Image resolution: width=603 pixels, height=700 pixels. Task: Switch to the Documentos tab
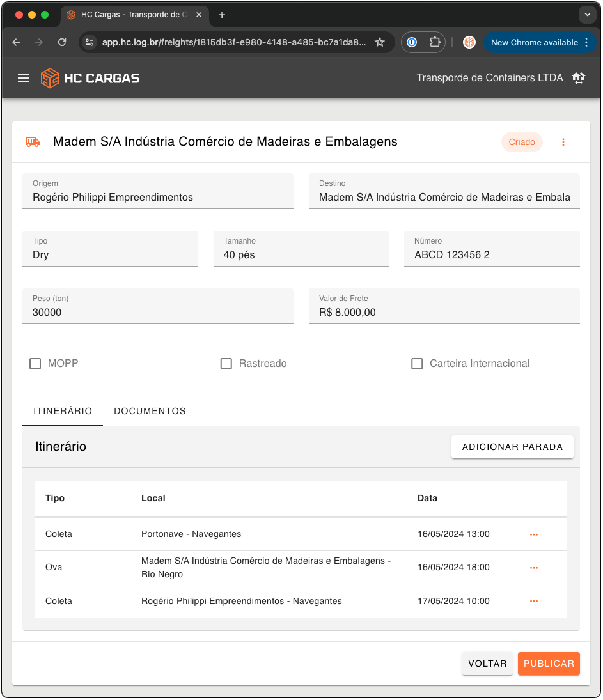[150, 411]
